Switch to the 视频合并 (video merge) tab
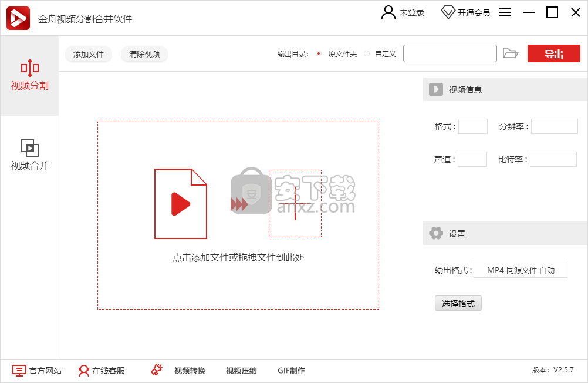588x383 pixels. pos(29,155)
